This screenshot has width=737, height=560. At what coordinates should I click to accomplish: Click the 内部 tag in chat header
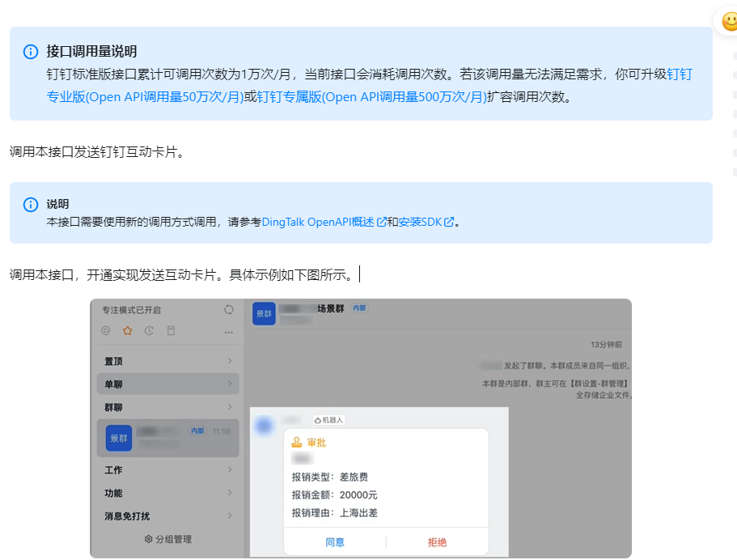pos(359,308)
